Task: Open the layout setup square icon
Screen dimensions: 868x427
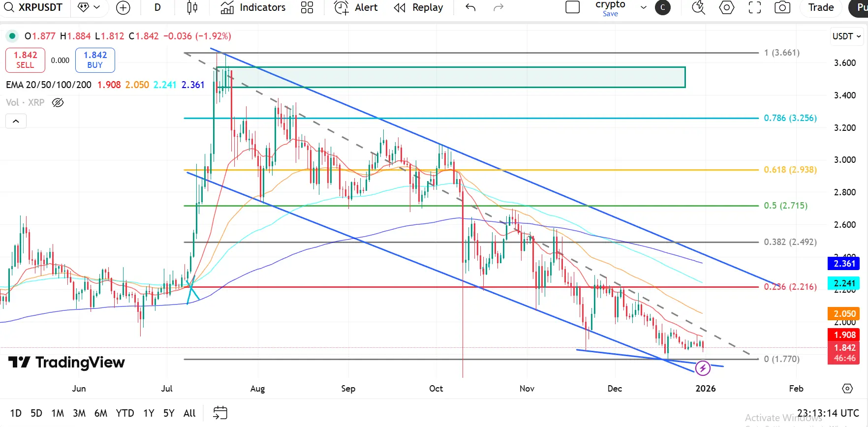Action: 573,7
